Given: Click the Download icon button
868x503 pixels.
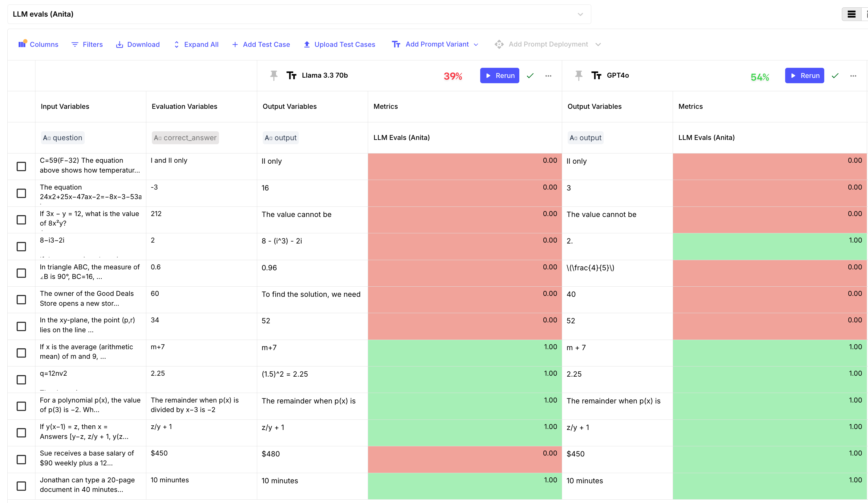Looking at the screenshot, I should click(x=120, y=44).
